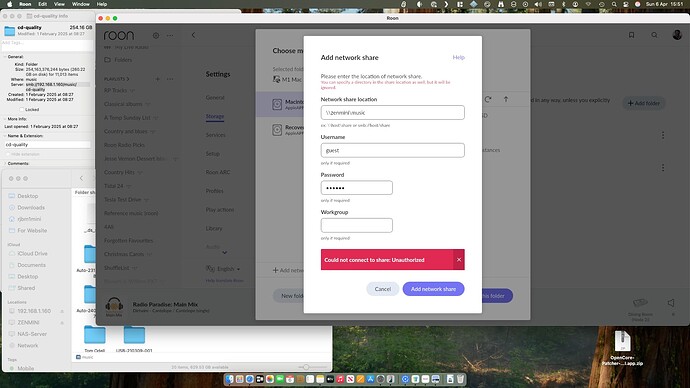Screen dimensions: 690x388
Task: Cancel the Add network share dialog
Action: 382,289
